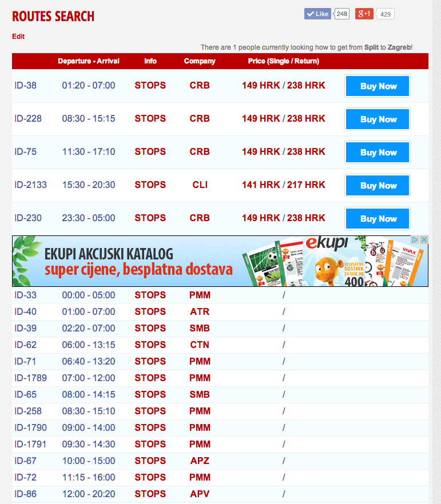Click the Company column header

200,61
